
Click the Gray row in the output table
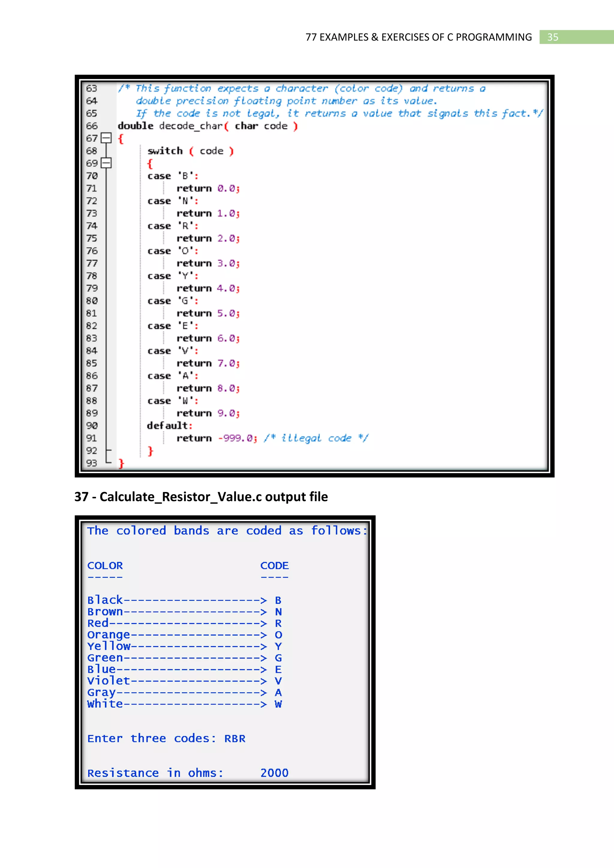click(x=184, y=692)
